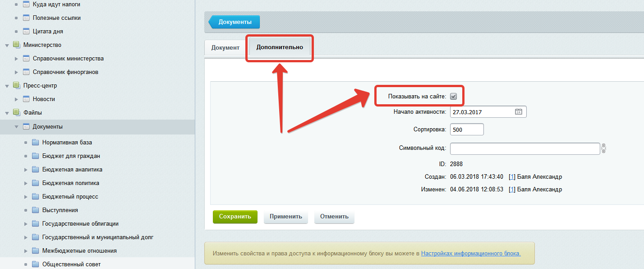The image size is (644, 269).
Task: Click the Сортировка input field
Action: [x=467, y=130]
